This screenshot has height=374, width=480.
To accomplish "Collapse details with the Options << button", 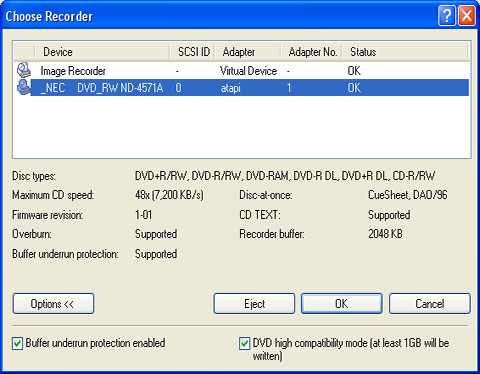I will click(53, 304).
